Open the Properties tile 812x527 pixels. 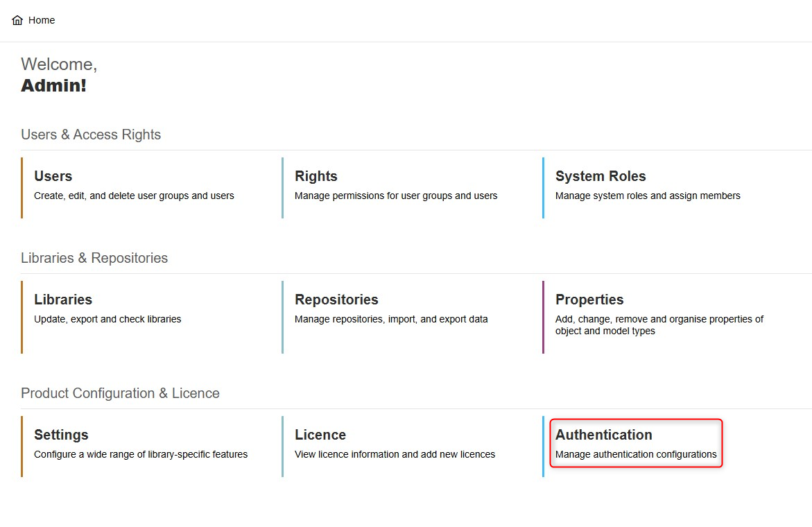tap(589, 300)
